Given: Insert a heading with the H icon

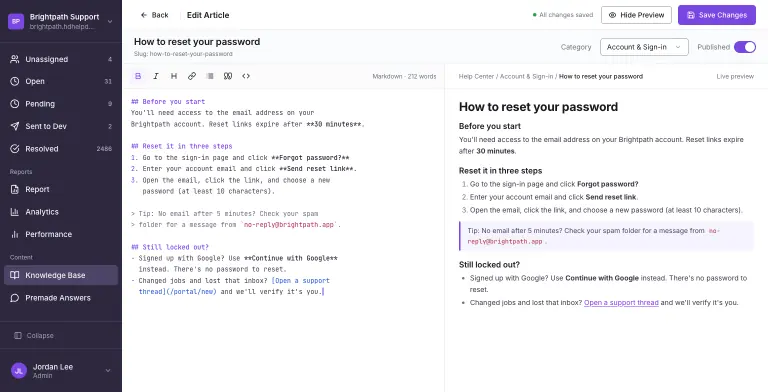Looking at the screenshot, I should click(174, 76).
